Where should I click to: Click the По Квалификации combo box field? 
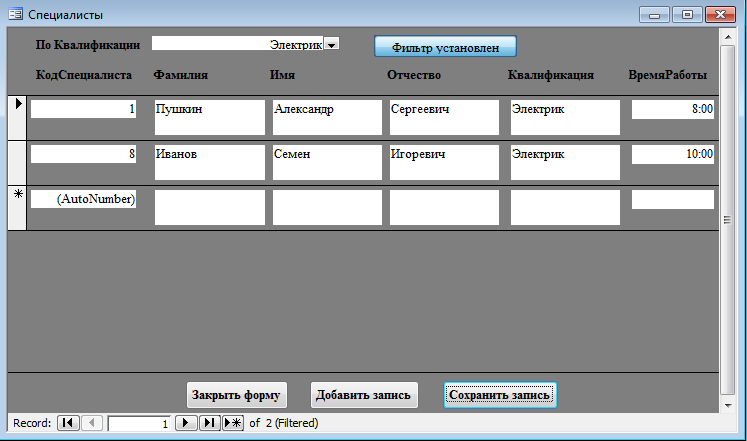pos(237,43)
